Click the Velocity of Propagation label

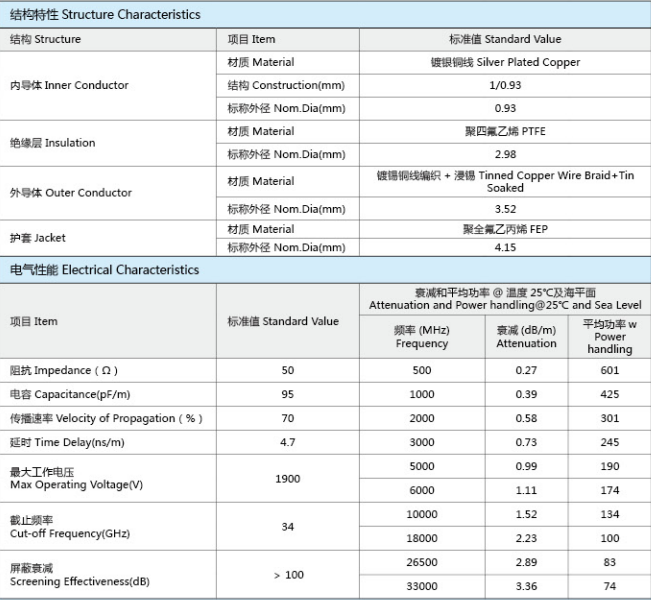pos(92,418)
